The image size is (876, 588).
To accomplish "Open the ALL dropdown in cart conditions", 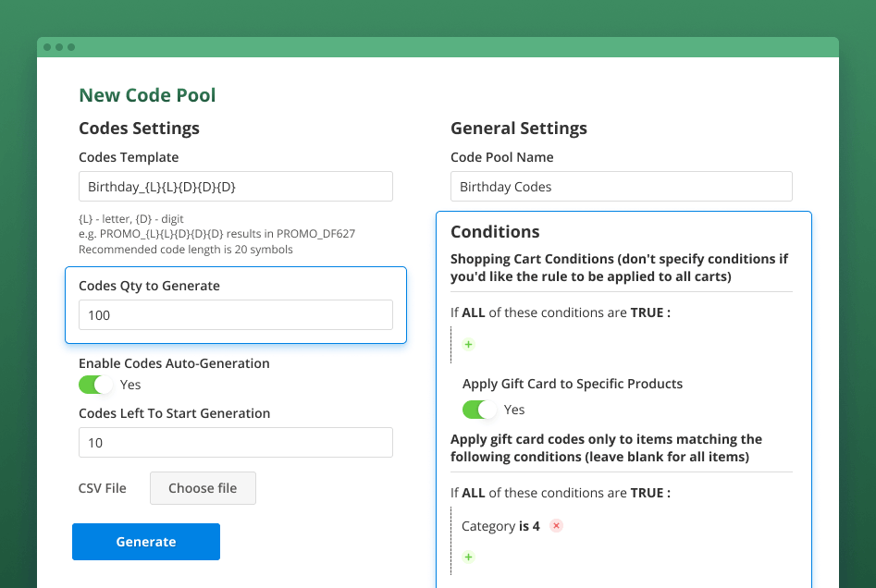I will pos(474,312).
